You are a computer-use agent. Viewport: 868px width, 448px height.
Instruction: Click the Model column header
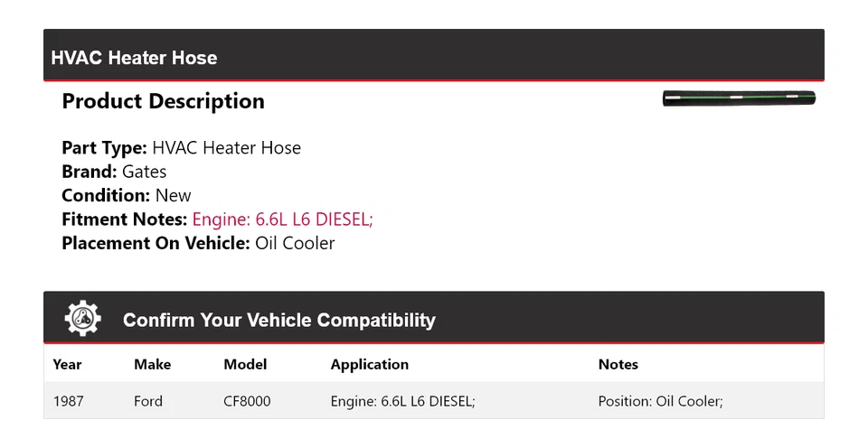coord(245,364)
